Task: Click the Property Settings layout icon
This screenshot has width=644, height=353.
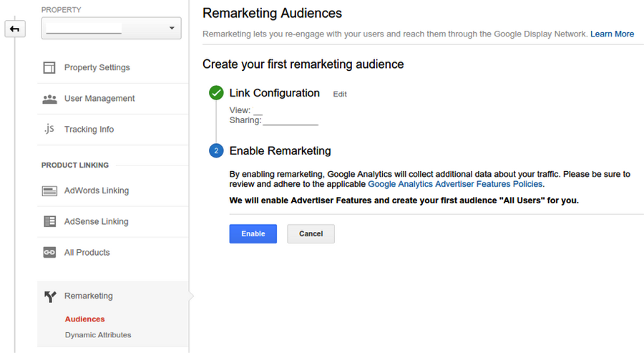Action: coord(49,67)
